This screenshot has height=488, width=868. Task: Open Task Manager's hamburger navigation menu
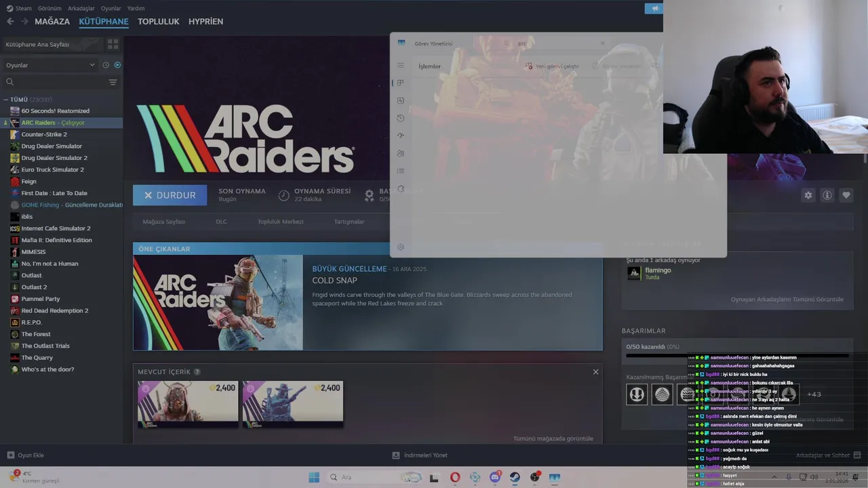tap(401, 66)
